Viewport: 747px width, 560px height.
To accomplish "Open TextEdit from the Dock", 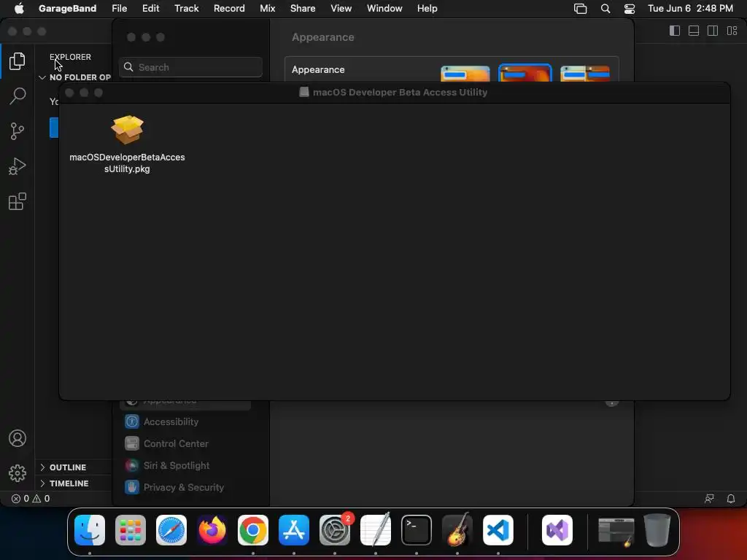I will 376,530.
